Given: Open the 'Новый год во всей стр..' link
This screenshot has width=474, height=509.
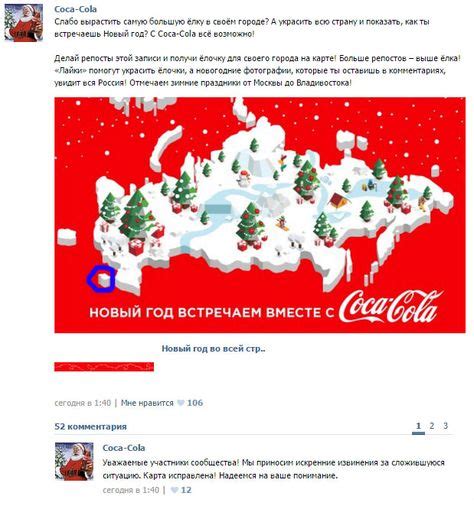Looking at the screenshot, I should (213, 349).
